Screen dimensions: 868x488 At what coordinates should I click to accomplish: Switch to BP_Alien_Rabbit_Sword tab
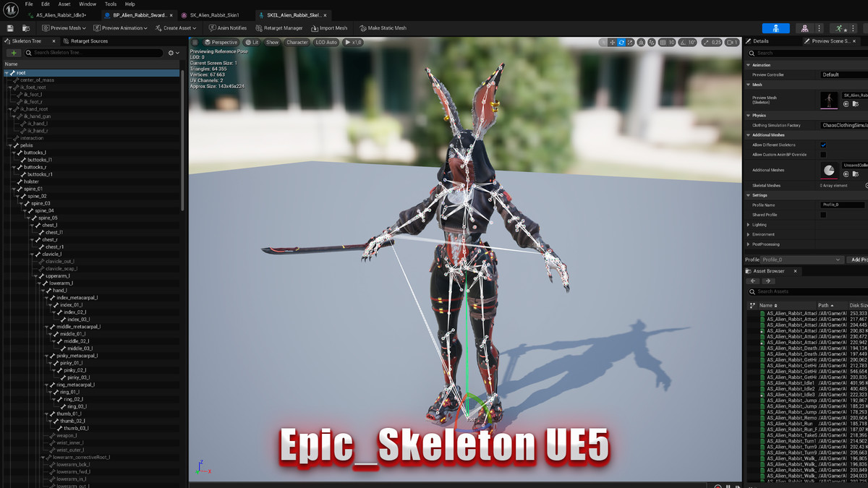(x=137, y=15)
